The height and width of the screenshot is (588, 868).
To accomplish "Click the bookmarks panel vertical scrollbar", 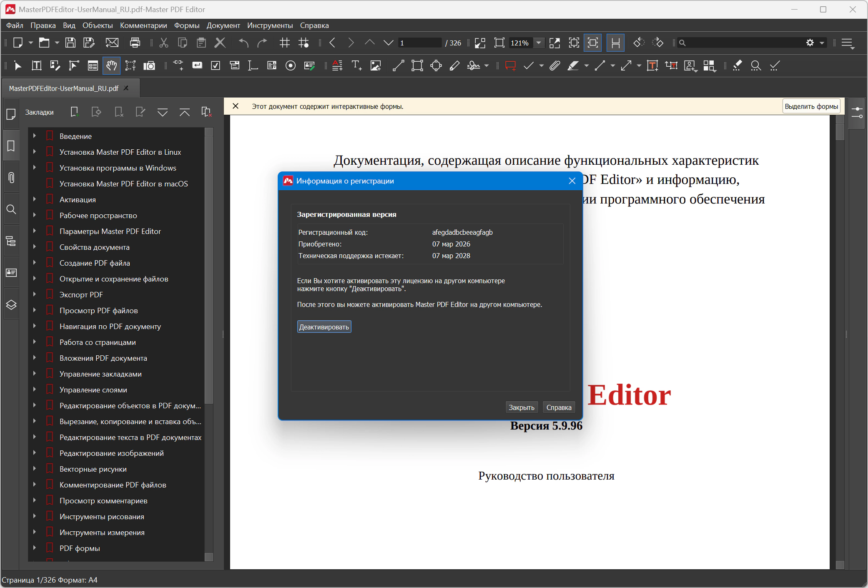I will coord(209,267).
